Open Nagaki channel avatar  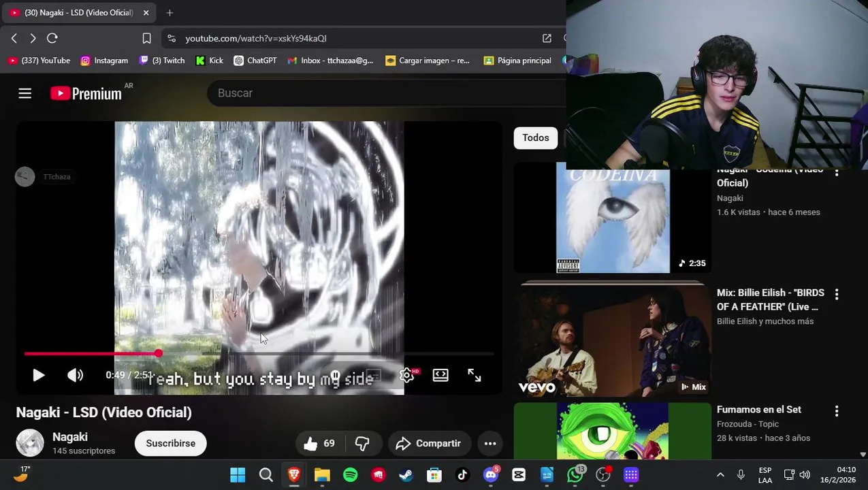pos(30,443)
